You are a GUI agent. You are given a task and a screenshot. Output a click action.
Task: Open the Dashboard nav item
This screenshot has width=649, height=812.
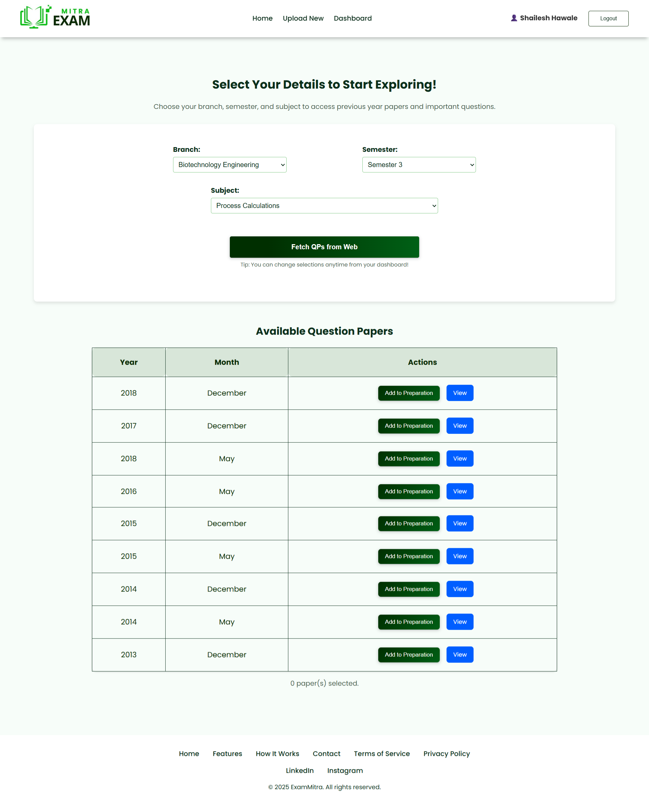pos(352,19)
